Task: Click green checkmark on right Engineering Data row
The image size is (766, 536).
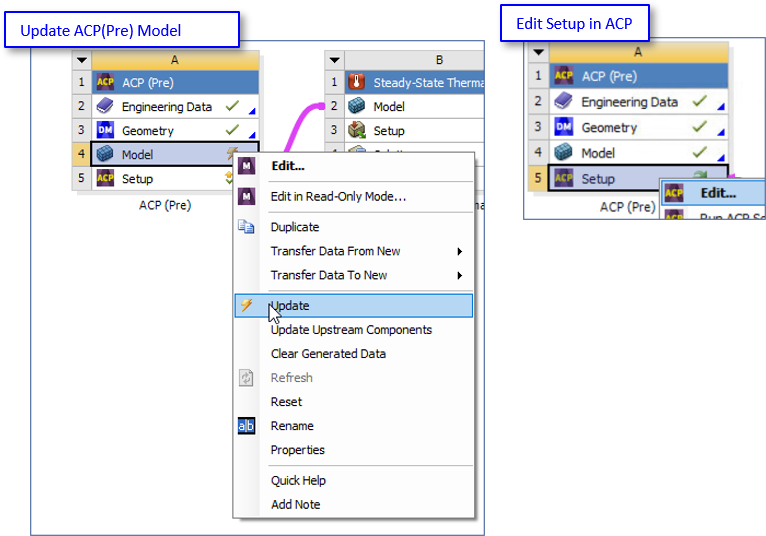Action: tap(700, 101)
